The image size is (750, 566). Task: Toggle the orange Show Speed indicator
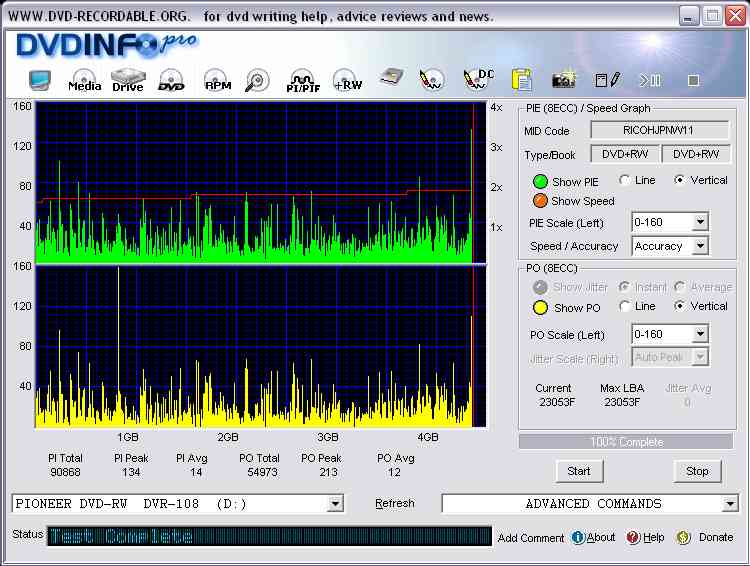click(x=540, y=200)
